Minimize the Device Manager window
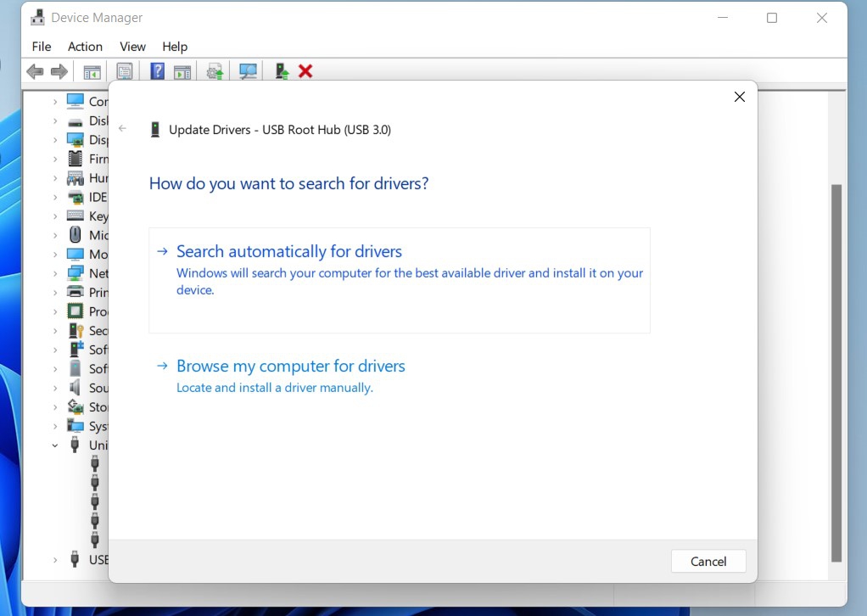The image size is (867, 616). coord(722,18)
